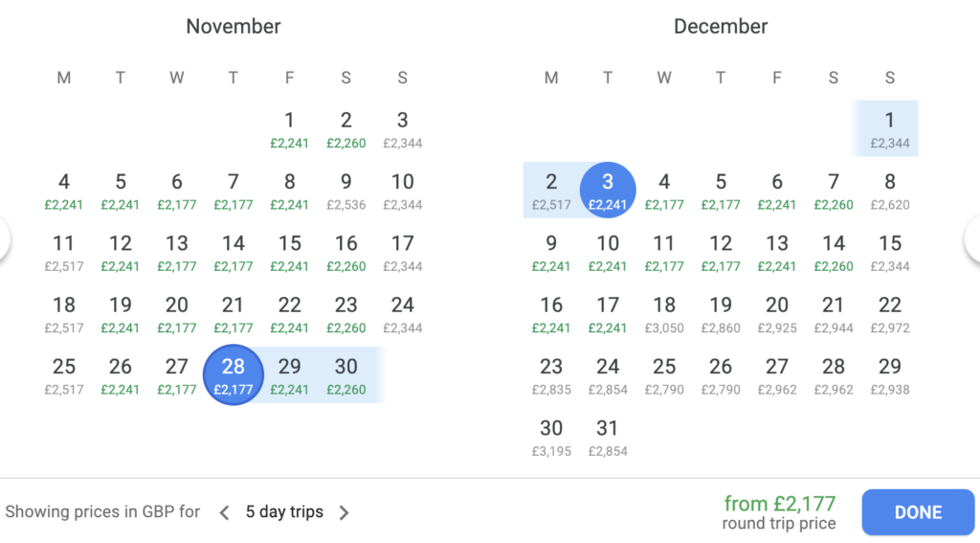Select November 9 priced £2,536

345,191
